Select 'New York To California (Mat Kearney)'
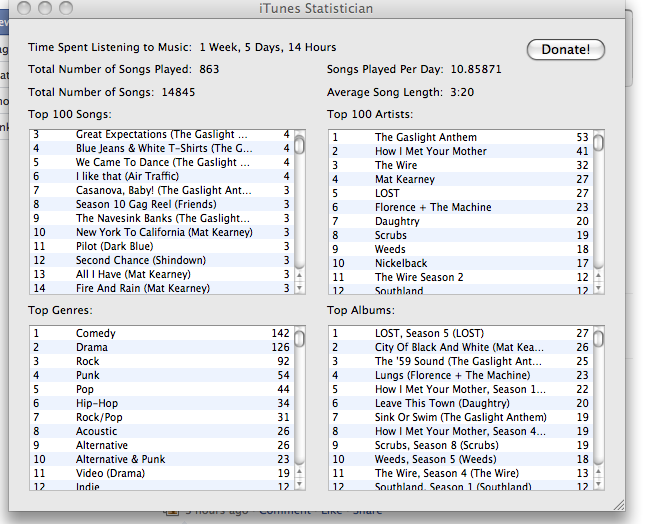Viewport: 648px width, 524px height. coord(162,232)
